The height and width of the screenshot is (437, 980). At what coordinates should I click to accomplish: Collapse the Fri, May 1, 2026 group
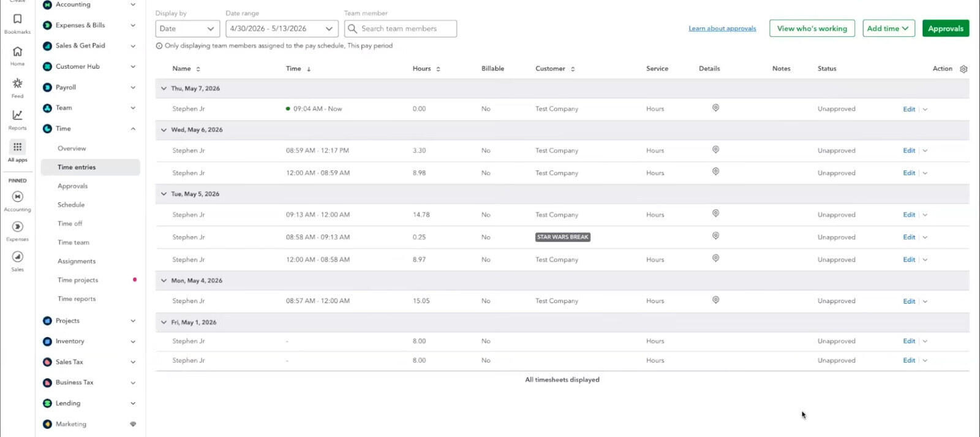(164, 322)
